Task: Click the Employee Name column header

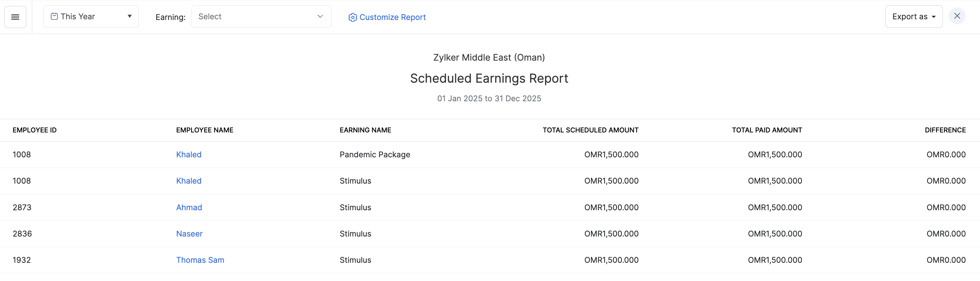Action: coord(205,130)
